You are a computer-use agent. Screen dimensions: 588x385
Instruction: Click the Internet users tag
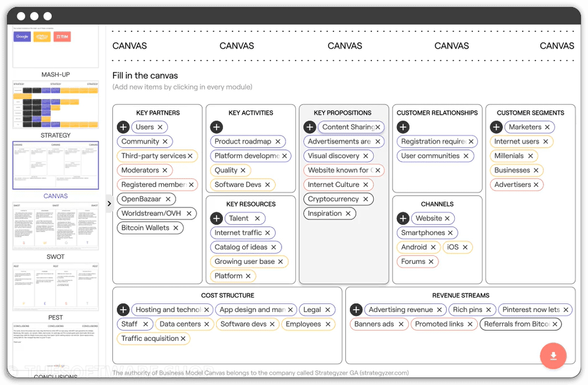click(521, 141)
